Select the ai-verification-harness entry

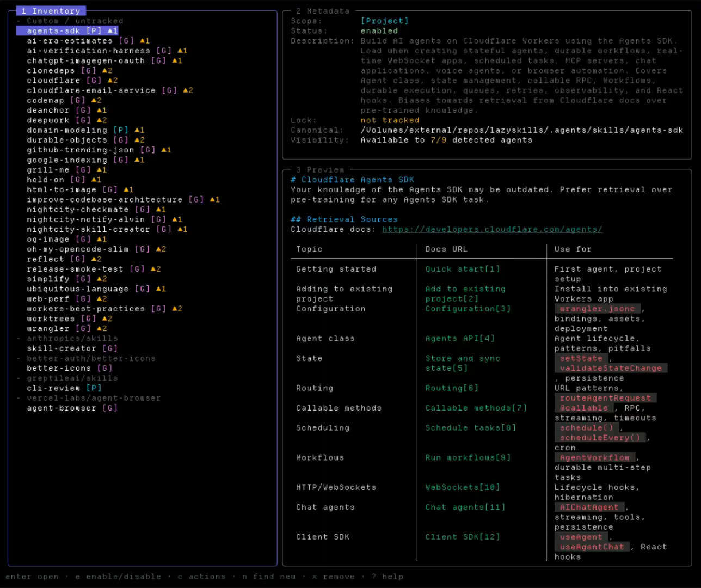point(107,51)
